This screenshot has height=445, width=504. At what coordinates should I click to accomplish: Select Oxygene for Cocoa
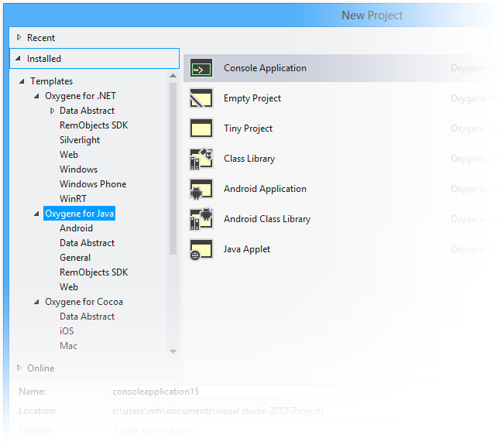[84, 302]
